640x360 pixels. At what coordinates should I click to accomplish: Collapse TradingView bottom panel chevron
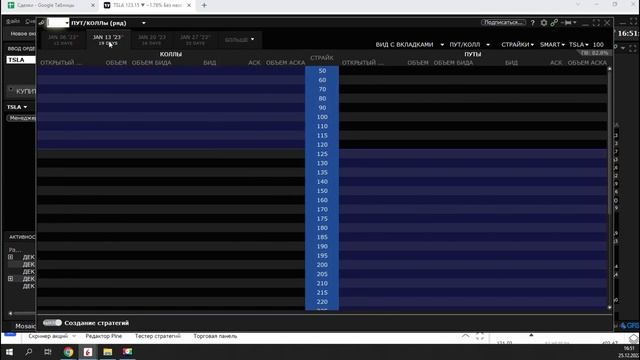click(x=465, y=336)
